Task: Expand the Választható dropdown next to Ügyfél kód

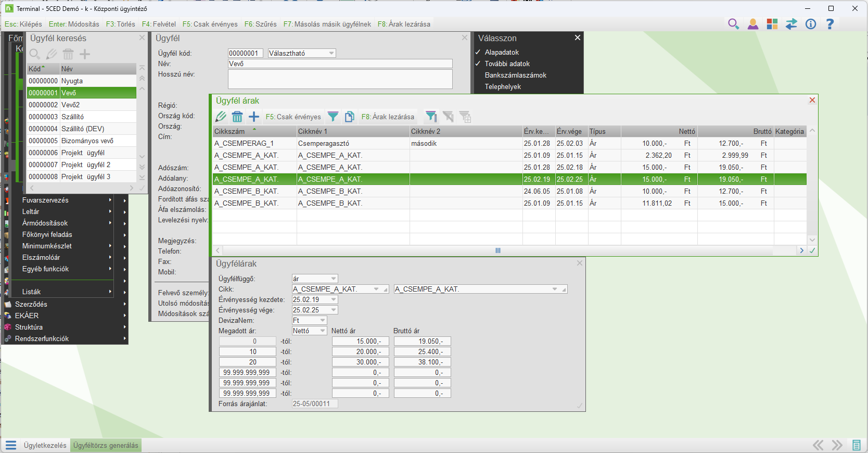Action: (331, 53)
